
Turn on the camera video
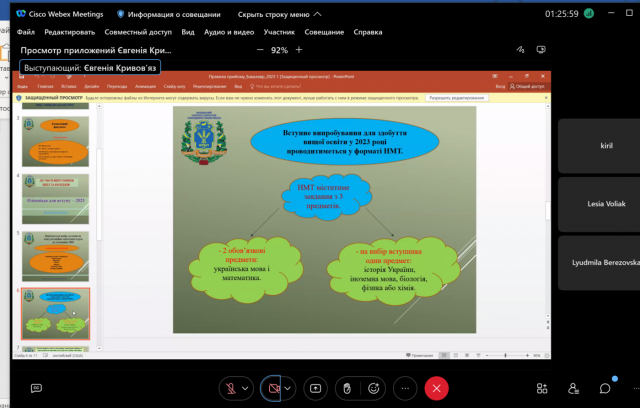pos(273,388)
